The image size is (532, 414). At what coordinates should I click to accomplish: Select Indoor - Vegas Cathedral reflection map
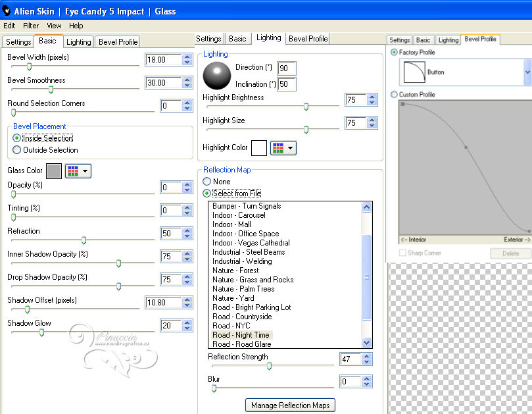[251, 243]
